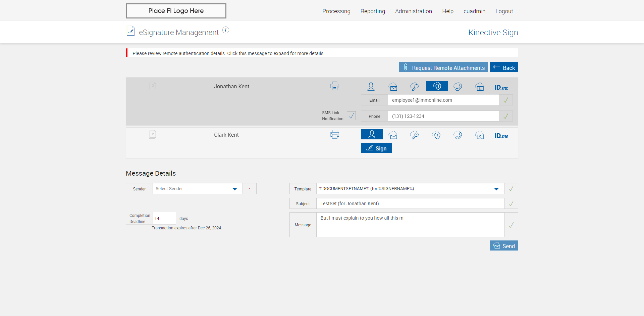Select photo ID verification icon for Jonathan Kent

pyautogui.click(x=480, y=87)
